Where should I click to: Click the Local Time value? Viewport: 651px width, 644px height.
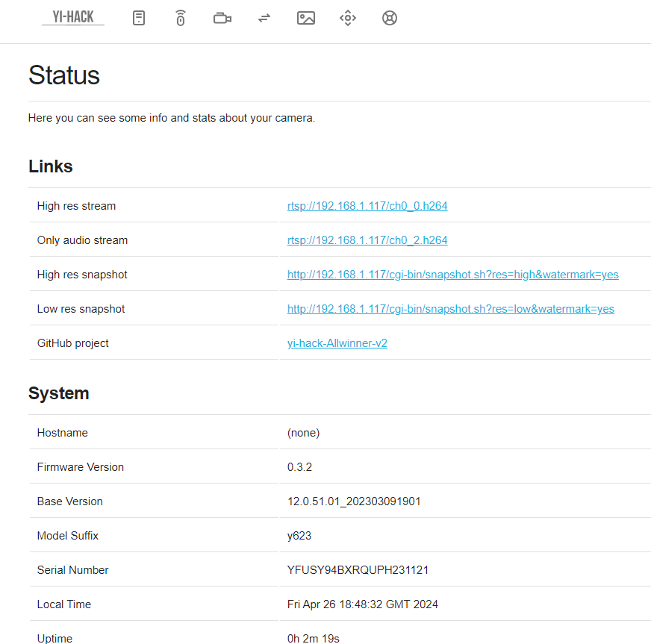(362, 604)
